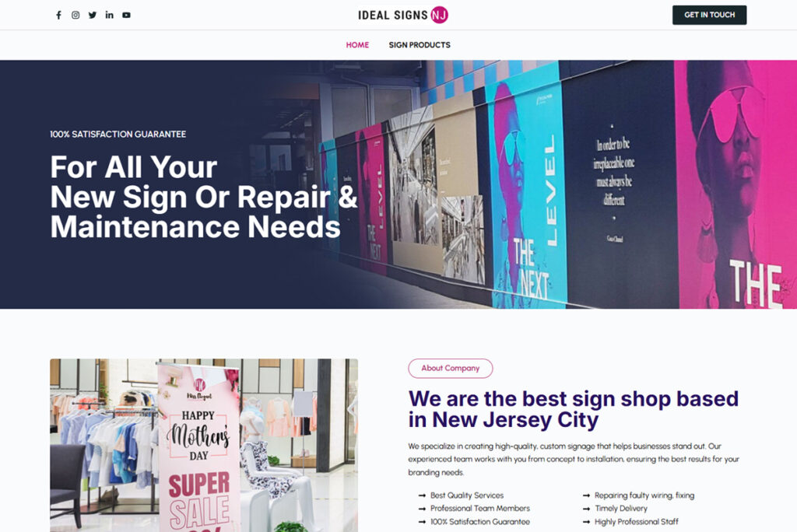Click the Ideal Signs NJ logo
This screenshot has width=797, height=532.
[403, 16]
